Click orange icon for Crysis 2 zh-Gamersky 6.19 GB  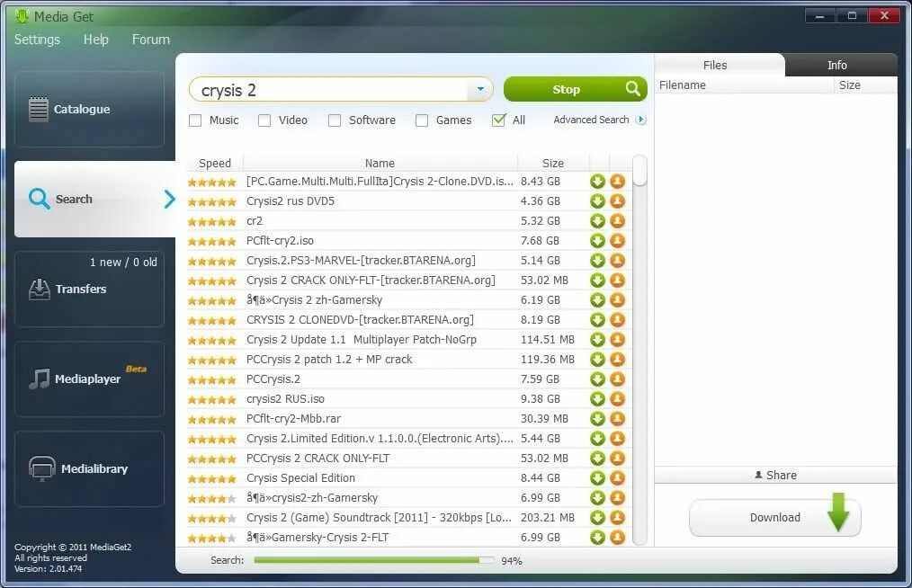(617, 300)
